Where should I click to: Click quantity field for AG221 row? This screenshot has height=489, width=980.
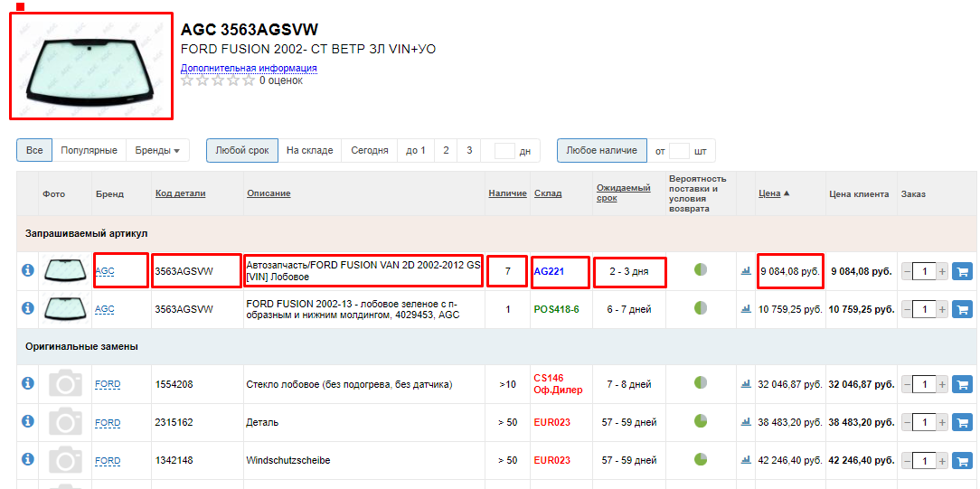pos(924,272)
